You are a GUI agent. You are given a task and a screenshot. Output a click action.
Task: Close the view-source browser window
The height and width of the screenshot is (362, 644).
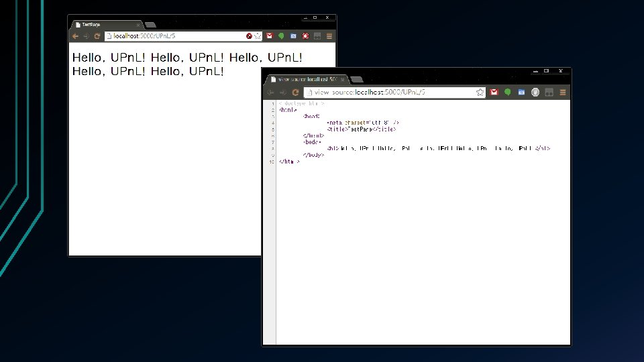(560, 71)
